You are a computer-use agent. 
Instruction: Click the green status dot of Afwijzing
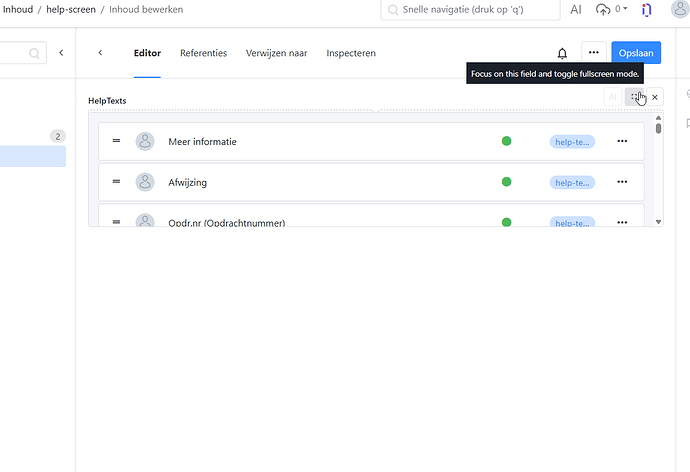tap(506, 182)
